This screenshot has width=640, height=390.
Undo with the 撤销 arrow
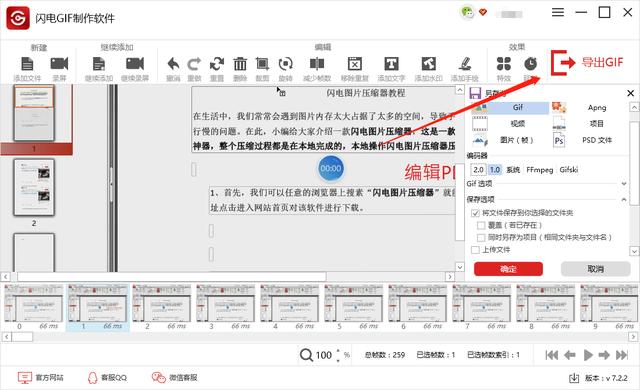click(173, 64)
